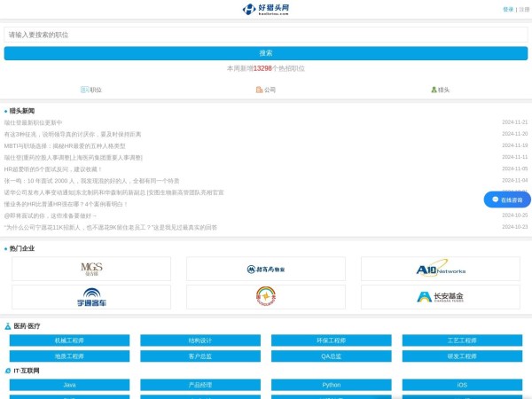The image size is (532, 399).
Task: Click the round red-yellow emblem company logo
Action: [x=265, y=297]
